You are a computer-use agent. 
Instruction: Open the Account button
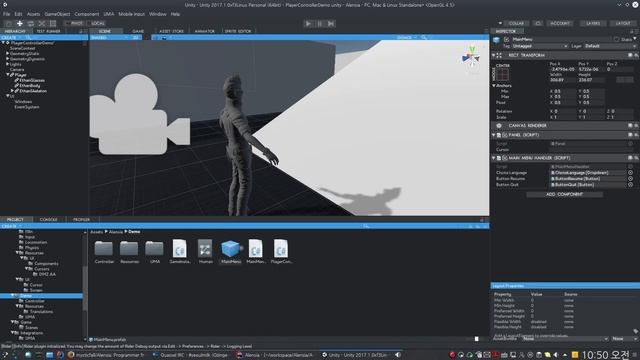click(x=560, y=23)
